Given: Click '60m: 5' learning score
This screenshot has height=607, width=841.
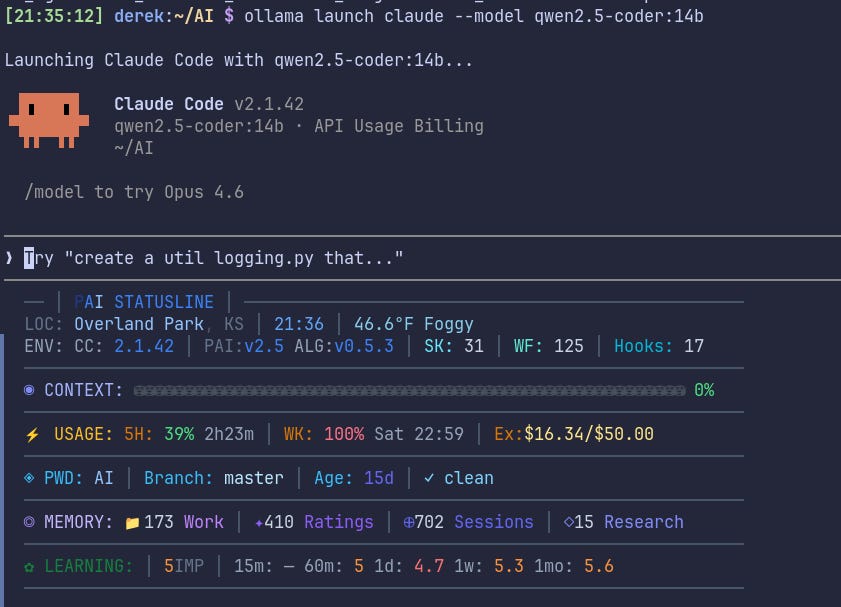Looking at the screenshot, I should [x=334, y=566].
